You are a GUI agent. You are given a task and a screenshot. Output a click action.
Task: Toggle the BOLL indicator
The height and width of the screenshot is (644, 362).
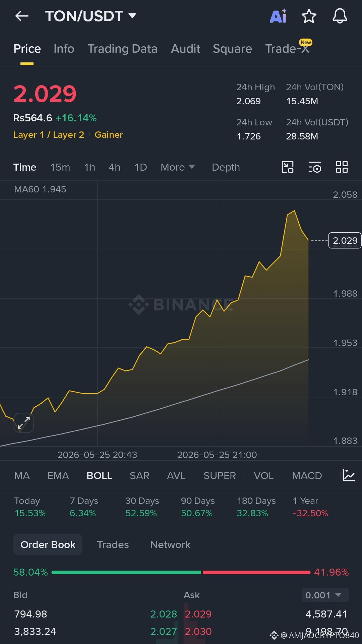pos(99,475)
